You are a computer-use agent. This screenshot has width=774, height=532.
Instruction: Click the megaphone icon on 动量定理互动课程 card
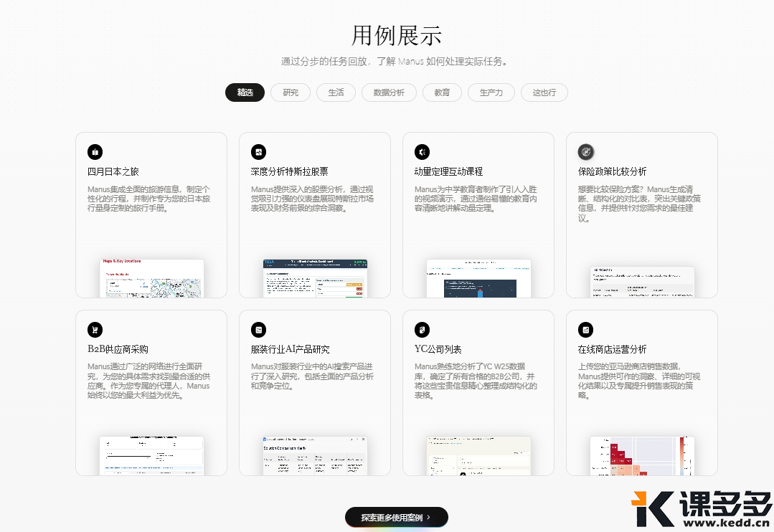[x=423, y=152]
